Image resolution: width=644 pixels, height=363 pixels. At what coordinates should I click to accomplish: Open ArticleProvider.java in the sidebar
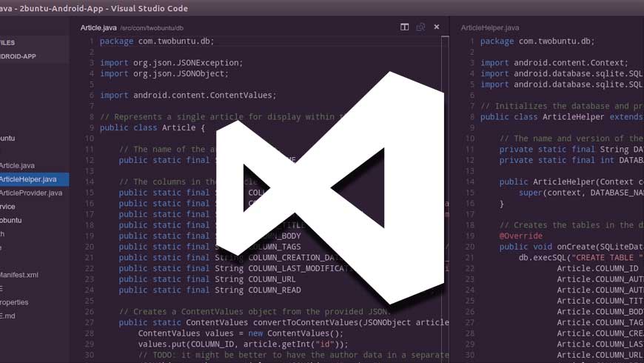click(31, 193)
